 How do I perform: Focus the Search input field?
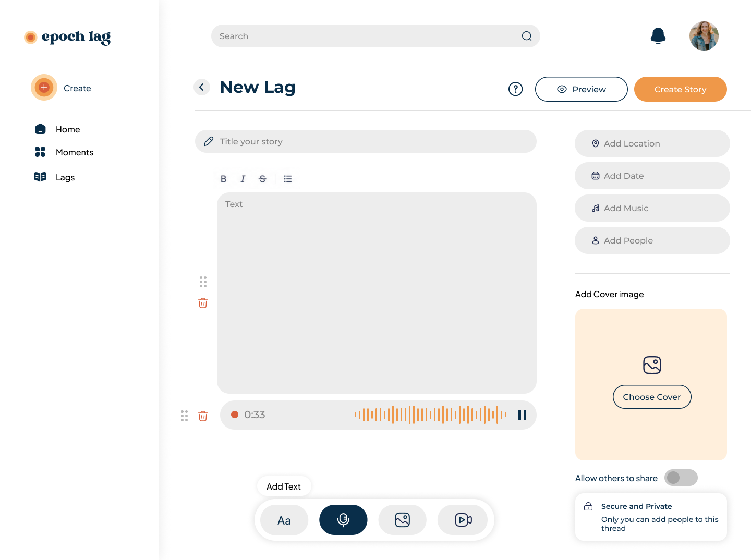(375, 36)
